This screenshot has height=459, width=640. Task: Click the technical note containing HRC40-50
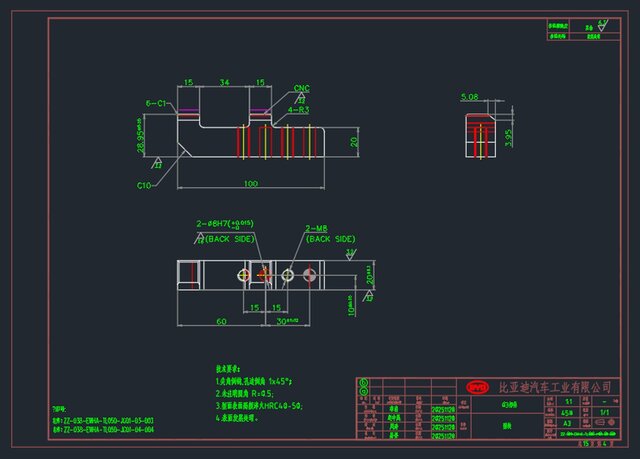(x=259, y=406)
